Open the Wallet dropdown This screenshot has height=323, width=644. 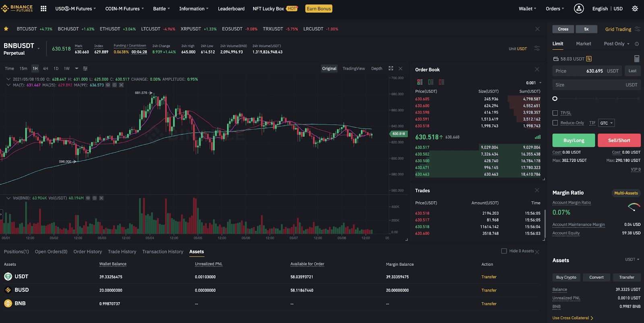(x=527, y=8)
